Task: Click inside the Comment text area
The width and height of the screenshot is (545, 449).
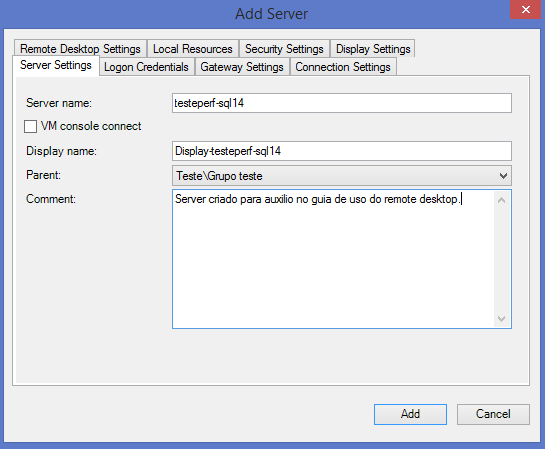Action: (x=333, y=259)
